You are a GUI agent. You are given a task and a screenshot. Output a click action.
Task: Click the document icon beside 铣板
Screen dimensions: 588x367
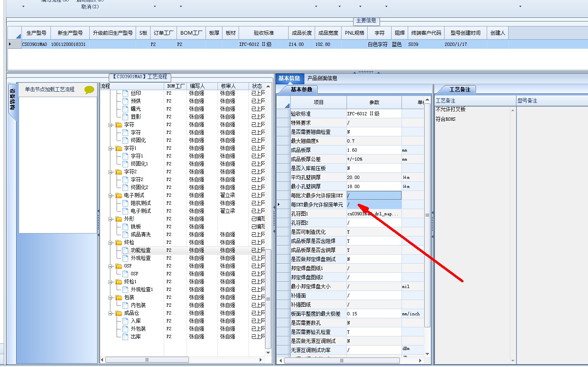125,227
